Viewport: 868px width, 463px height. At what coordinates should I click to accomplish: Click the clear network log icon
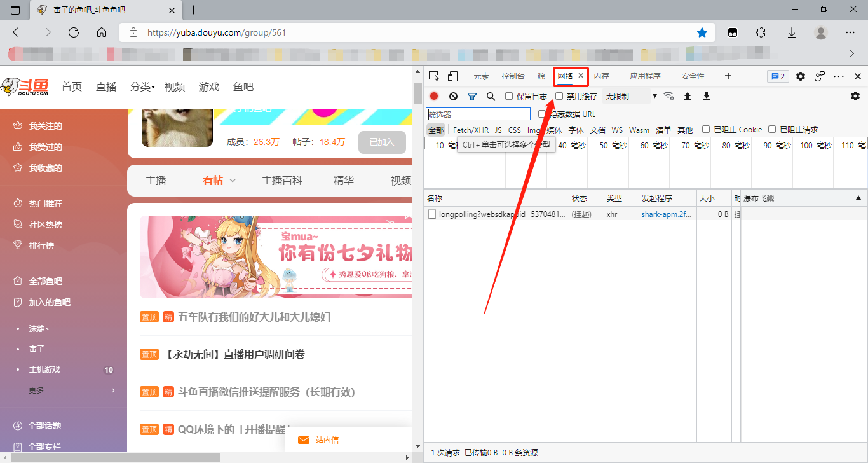click(453, 96)
